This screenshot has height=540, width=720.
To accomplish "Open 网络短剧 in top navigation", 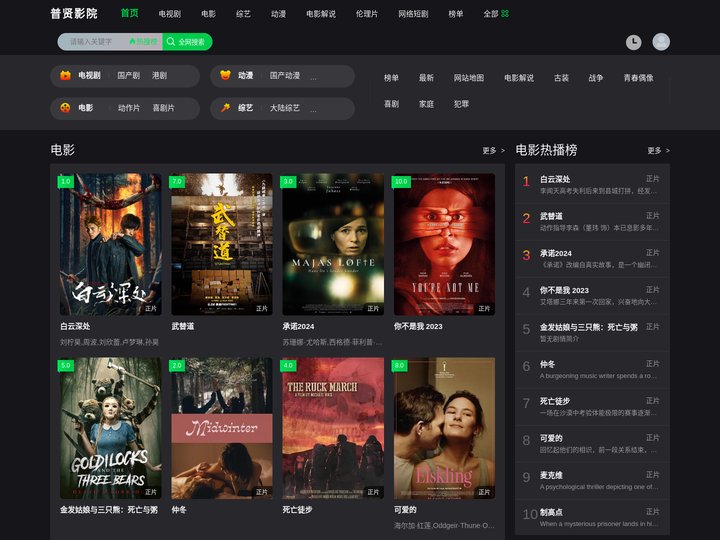I will tap(413, 14).
